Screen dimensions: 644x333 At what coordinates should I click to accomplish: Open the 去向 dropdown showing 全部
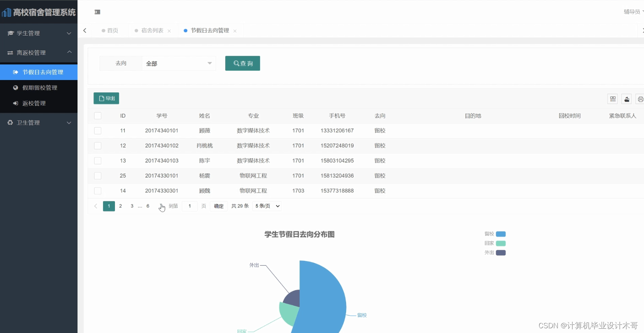(x=179, y=63)
